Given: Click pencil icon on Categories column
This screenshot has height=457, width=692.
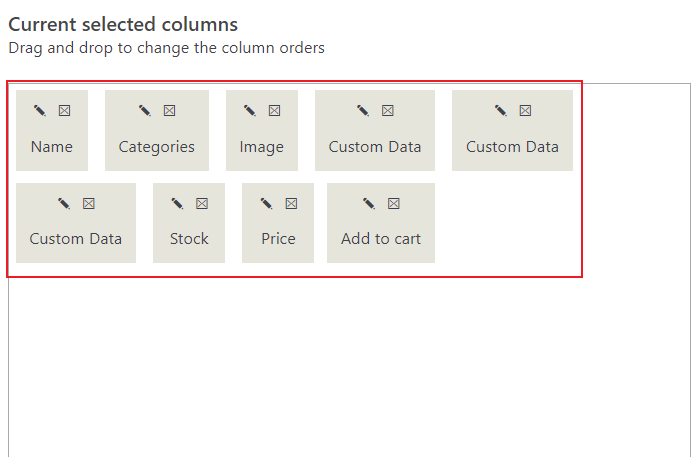Looking at the screenshot, I should (145, 110).
